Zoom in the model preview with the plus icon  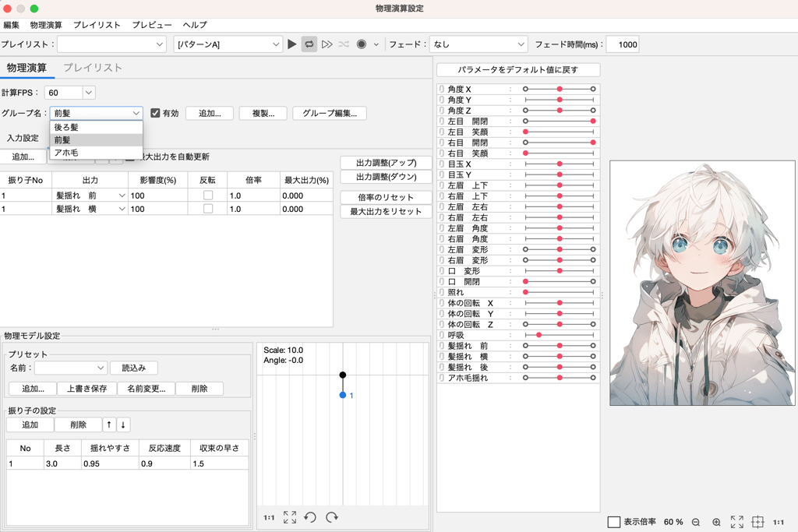pyautogui.click(x=715, y=522)
